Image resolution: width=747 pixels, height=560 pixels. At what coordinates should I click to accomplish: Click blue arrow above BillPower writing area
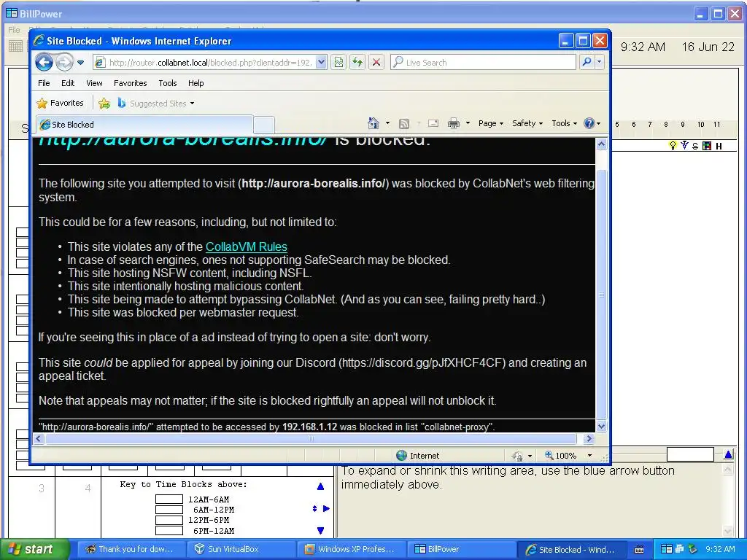tap(729, 455)
